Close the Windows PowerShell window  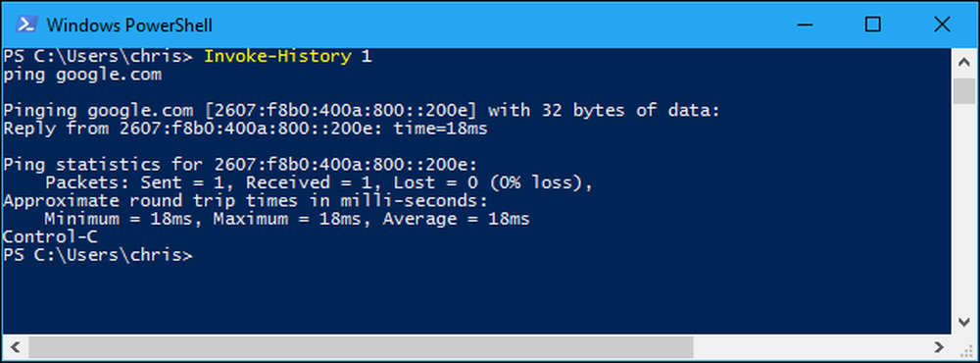click(942, 25)
